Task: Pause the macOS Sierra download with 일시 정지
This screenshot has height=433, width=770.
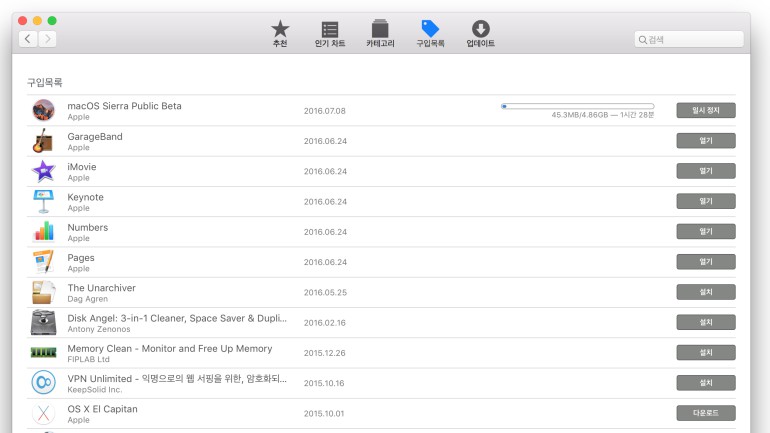Action: click(x=705, y=110)
